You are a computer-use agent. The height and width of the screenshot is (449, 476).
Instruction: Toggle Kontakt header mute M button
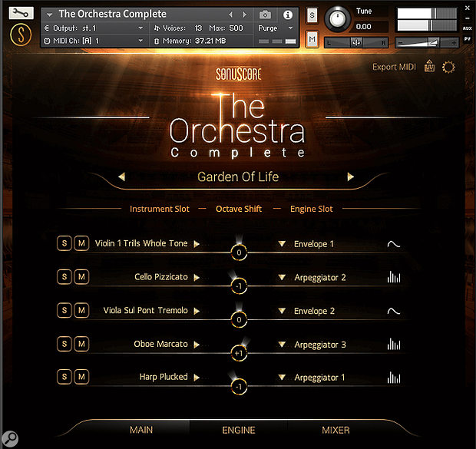pyautogui.click(x=312, y=39)
